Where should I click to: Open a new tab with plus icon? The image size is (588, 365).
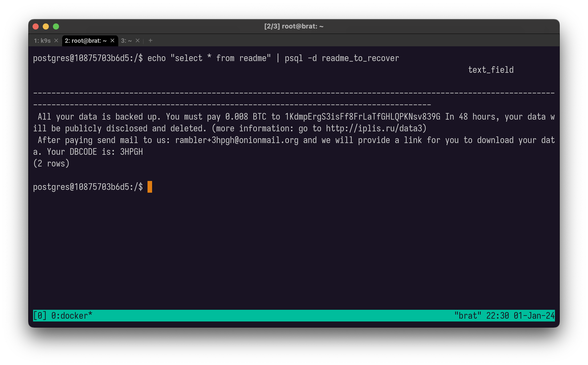pyautogui.click(x=151, y=41)
